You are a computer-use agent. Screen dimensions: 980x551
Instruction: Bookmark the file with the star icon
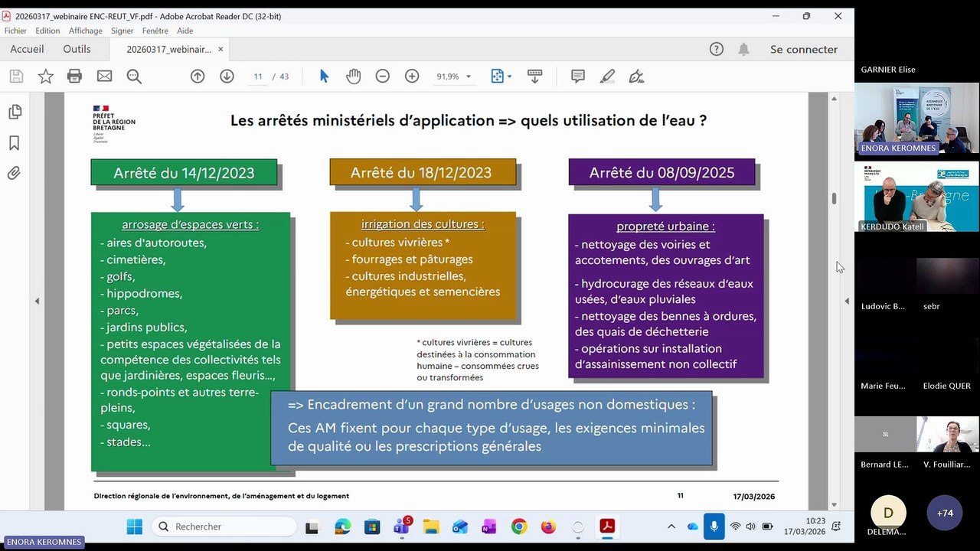(x=46, y=76)
